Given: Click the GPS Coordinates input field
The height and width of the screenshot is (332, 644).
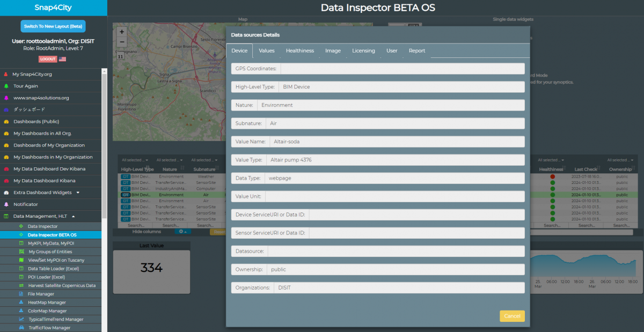Looking at the screenshot, I should click(x=402, y=69).
